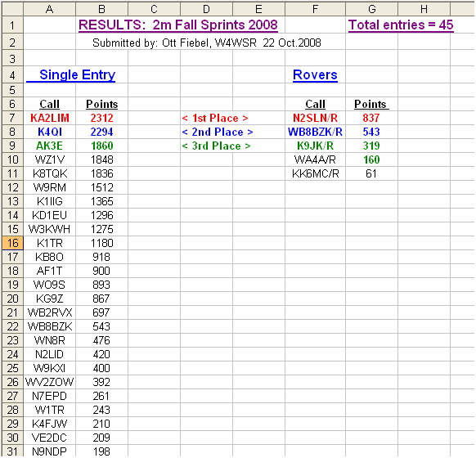The height and width of the screenshot is (458, 476).
Task: Select the Points header in column G
Action: coord(371,104)
